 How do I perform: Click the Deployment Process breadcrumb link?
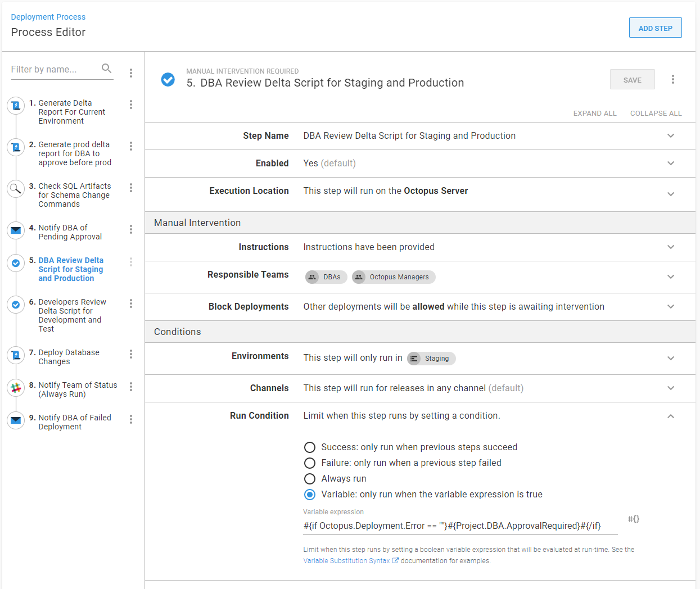(x=48, y=17)
